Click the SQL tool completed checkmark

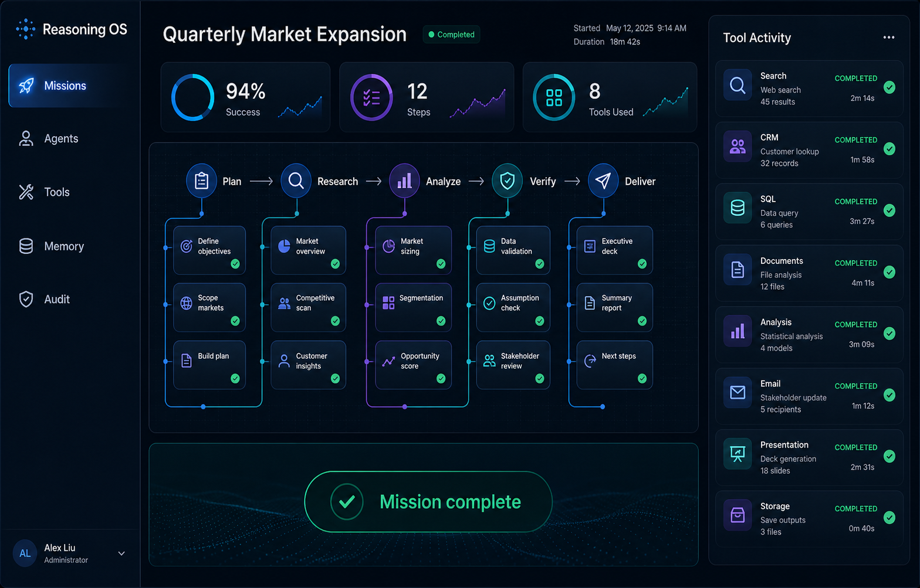889,210
